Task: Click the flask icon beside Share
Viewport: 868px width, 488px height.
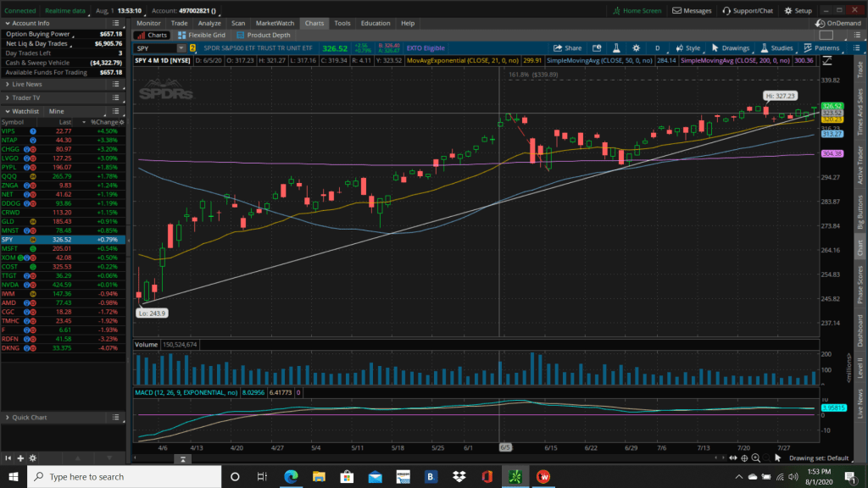Action: click(618, 48)
